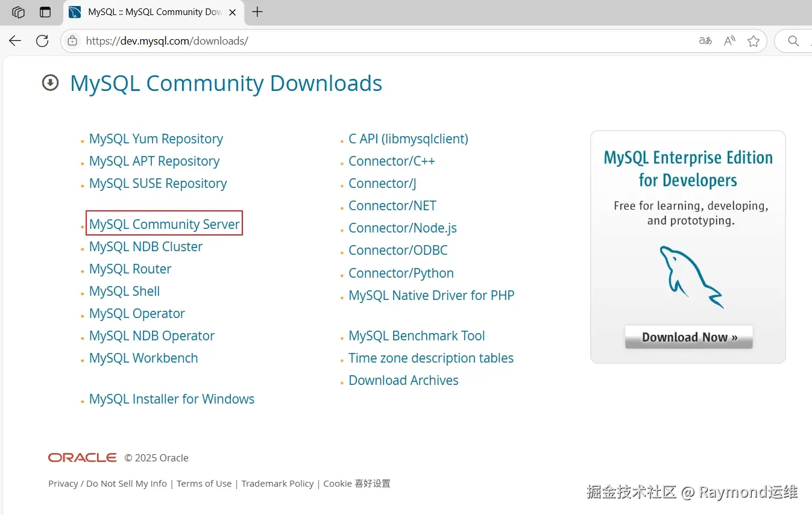Open C API (libmysqlclient) link

[x=408, y=139]
